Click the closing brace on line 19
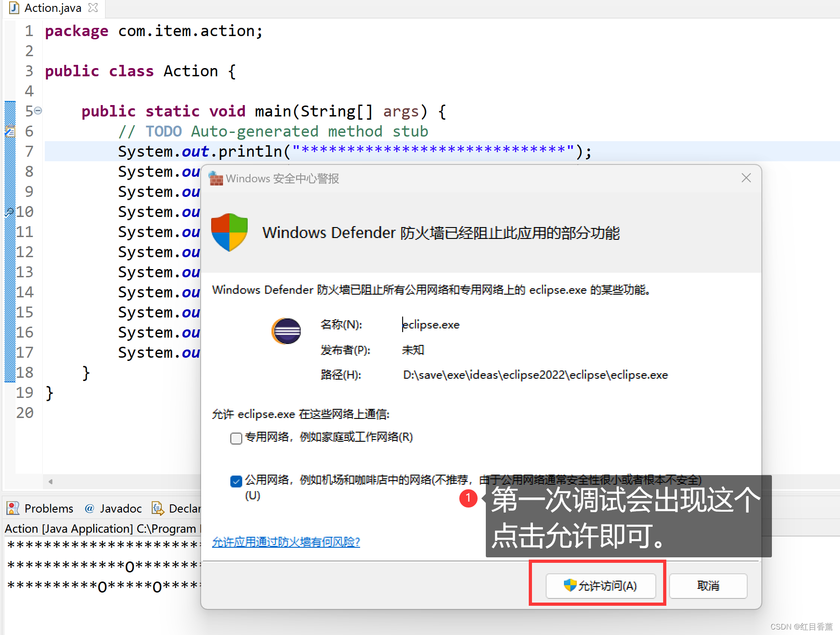 coord(49,393)
